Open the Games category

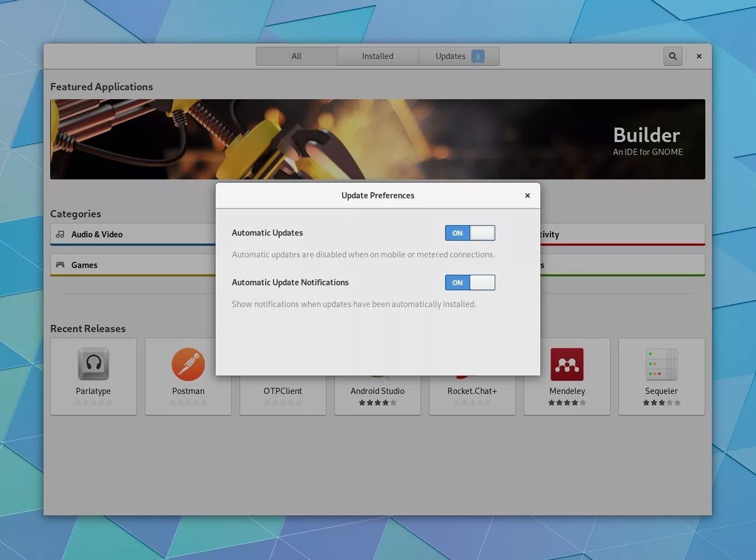(133, 265)
